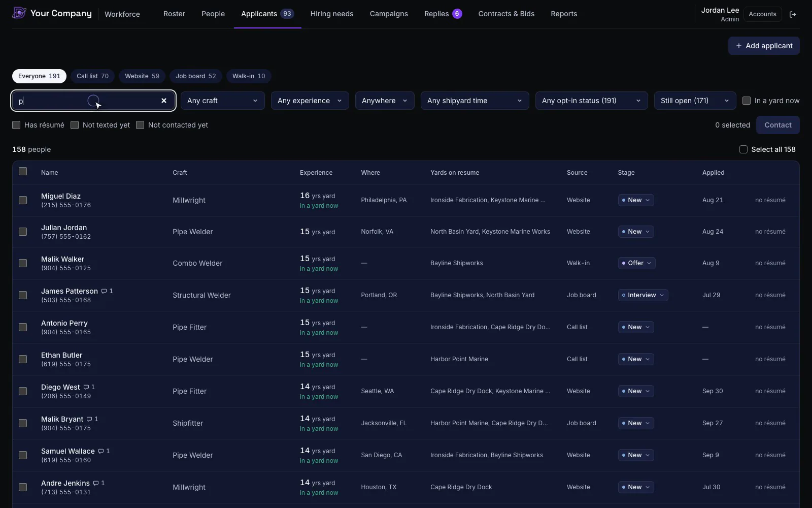Viewport: 812px width, 508px height.
Task: Filter by the Call list 70 chip
Action: (x=92, y=76)
